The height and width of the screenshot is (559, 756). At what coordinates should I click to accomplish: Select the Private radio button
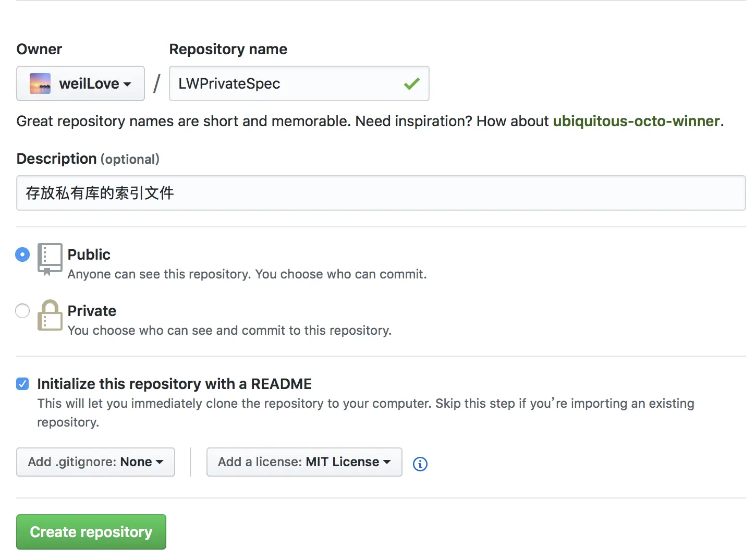(22, 311)
